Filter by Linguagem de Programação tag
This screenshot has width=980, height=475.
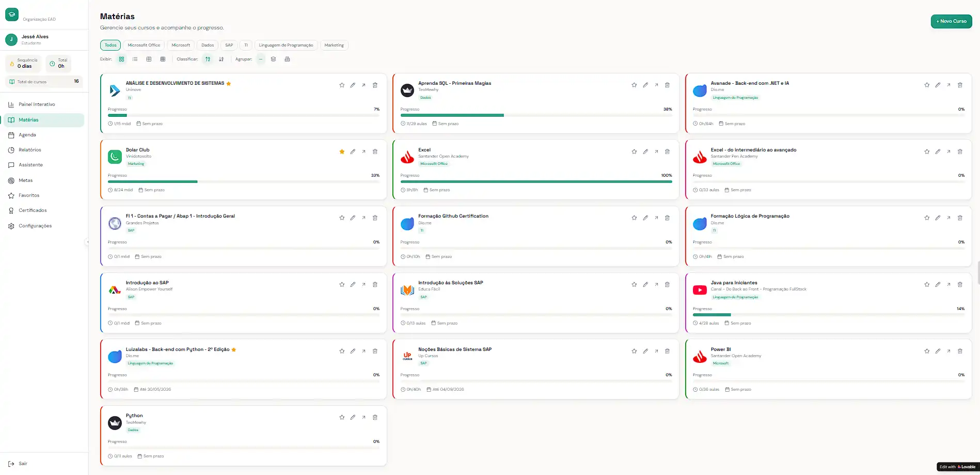(x=286, y=45)
